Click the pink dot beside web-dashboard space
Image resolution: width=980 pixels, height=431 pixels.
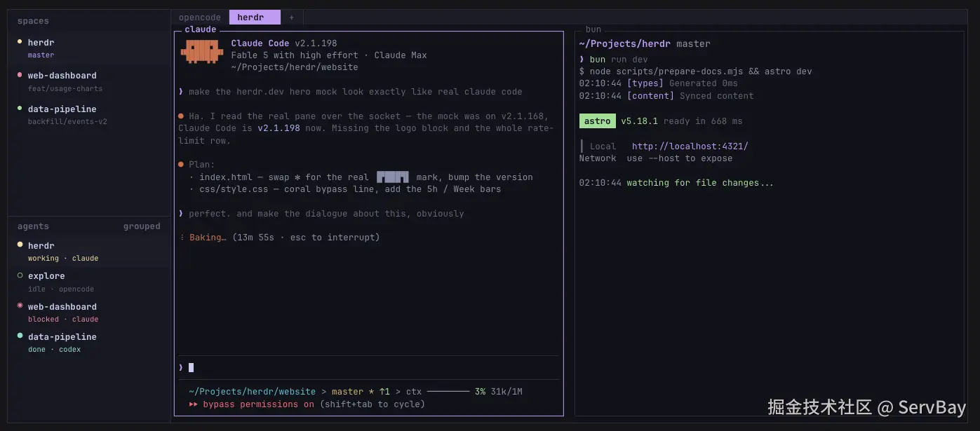click(x=20, y=75)
